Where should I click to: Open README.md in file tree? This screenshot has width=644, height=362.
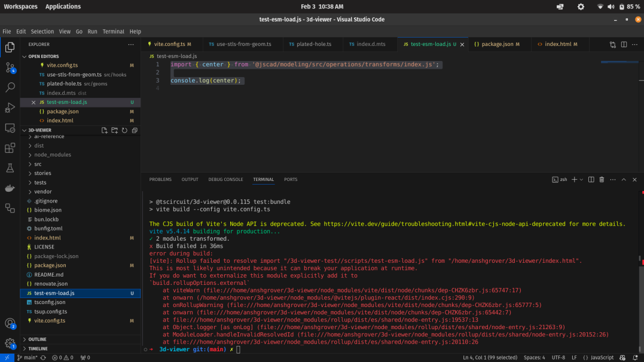(x=48, y=275)
